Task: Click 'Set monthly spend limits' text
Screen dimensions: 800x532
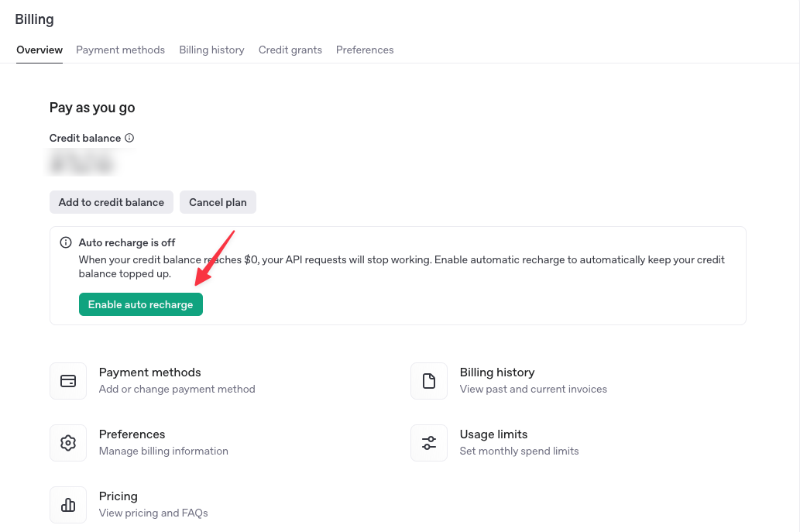Action: tap(519, 451)
